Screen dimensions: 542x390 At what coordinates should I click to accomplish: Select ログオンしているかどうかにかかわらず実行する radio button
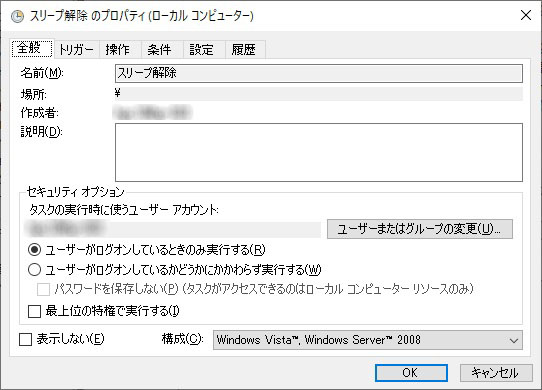tap(34, 270)
